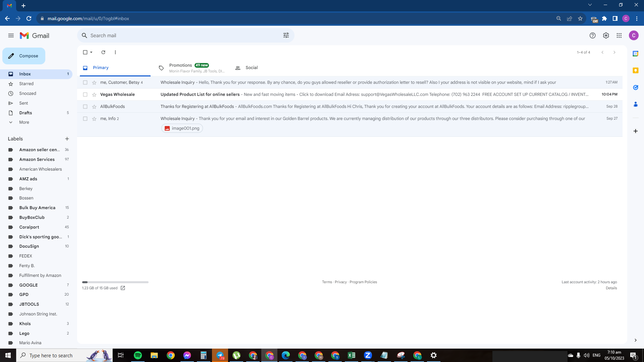Image resolution: width=644 pixels, height=362 pixels.
Task: Hide side panel chevron at bottom right
Action: click(635, 340)
